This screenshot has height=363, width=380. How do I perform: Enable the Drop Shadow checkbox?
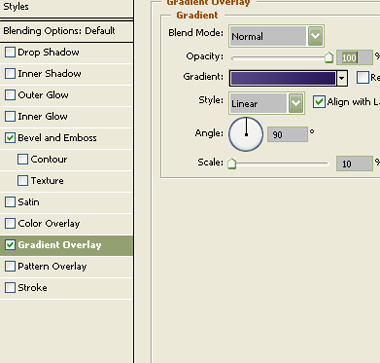pyautogui.click(x=10, y=52)
